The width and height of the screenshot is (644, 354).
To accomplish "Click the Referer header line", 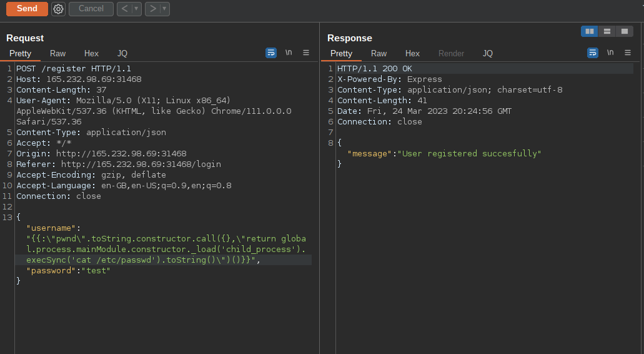I will [x=118, y=164].
